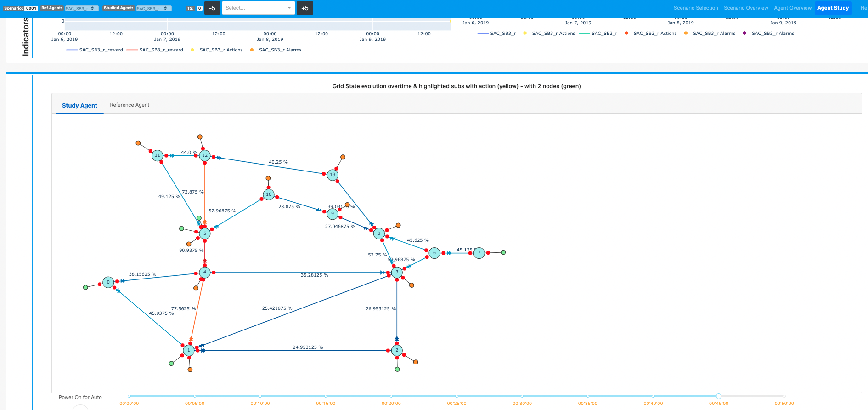Image resolution: width=868 pixels, height=410 pixels.
Task: Open the Agent Overview page
Action: pos(793,8)
